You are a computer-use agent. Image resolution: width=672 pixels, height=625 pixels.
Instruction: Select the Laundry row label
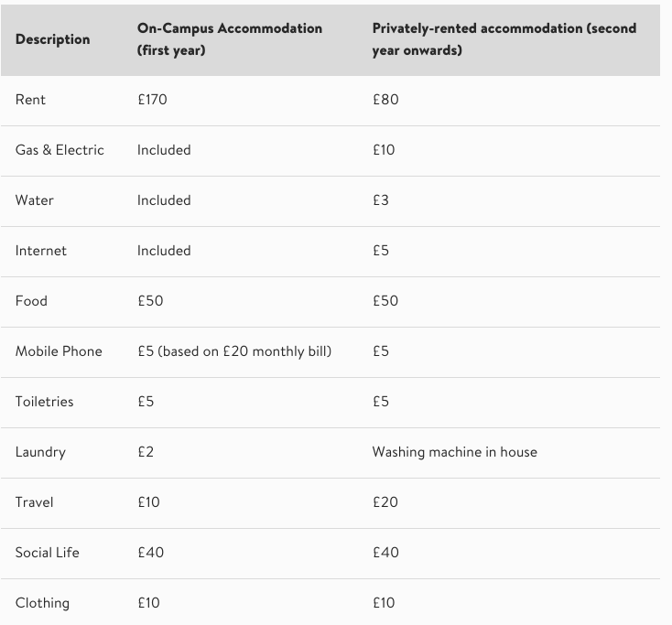click(40, 452)
